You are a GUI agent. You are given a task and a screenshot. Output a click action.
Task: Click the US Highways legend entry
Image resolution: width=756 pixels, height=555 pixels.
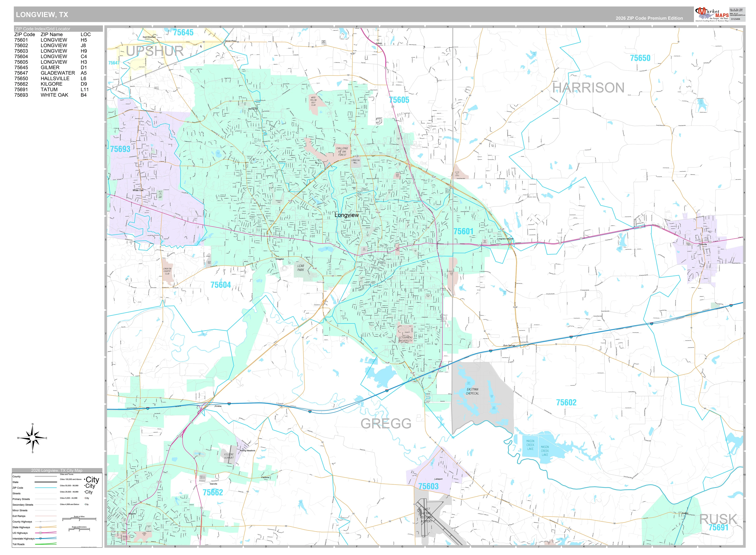(35, 533)
